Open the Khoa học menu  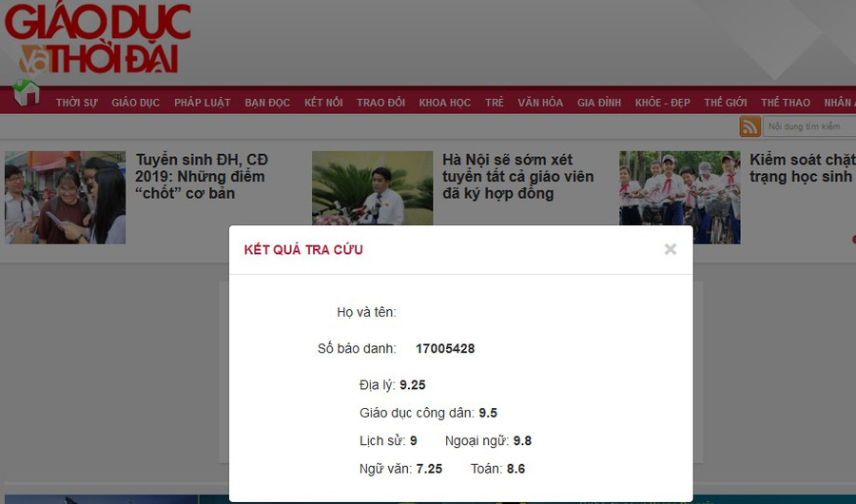(x=444, y=103)
